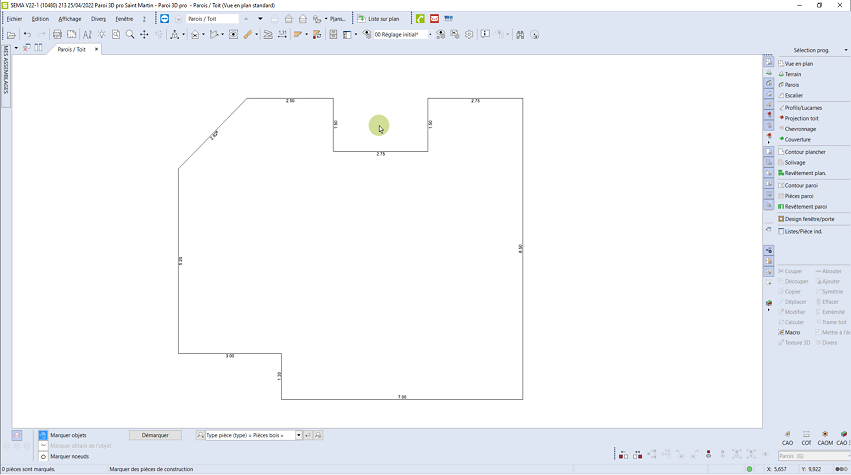Switch to the Parois / Toit tab
Viewport: 851px width, 475px height.
pos(71,49)
